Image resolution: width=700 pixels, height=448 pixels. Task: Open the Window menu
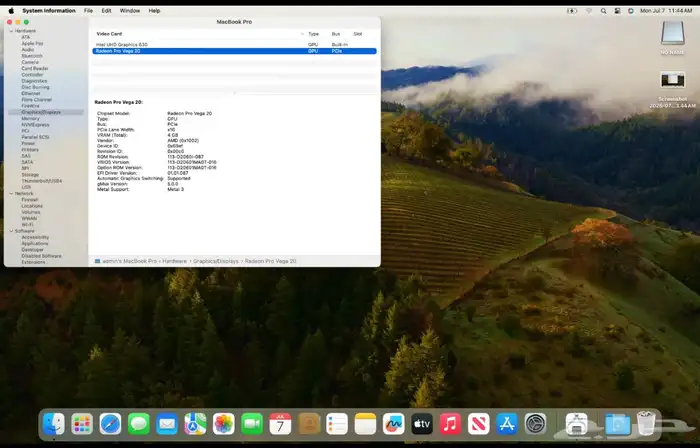(130, 10)
